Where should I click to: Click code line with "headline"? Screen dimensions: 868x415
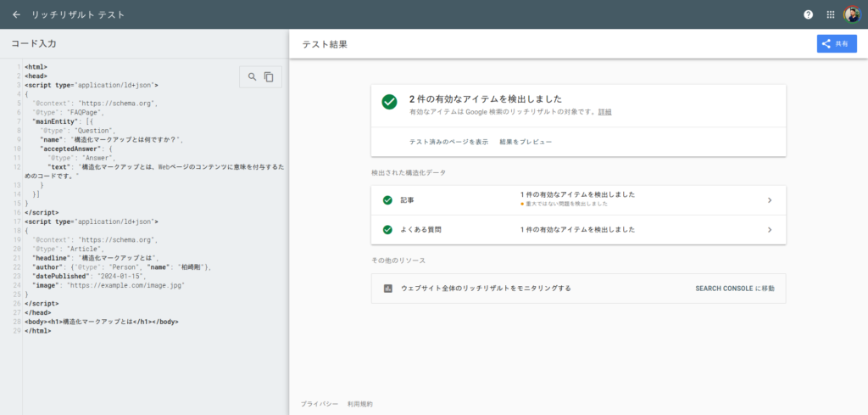[96, 258]
